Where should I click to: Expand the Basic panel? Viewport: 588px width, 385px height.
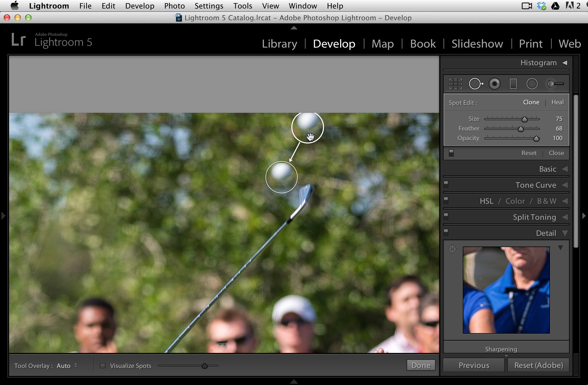pyautogui.click(x=548, y=169)
